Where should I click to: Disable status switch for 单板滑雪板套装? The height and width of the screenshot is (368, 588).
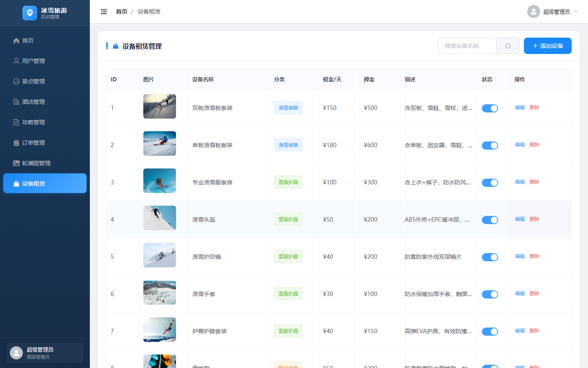pyautogui.click(x=490, y=146)
